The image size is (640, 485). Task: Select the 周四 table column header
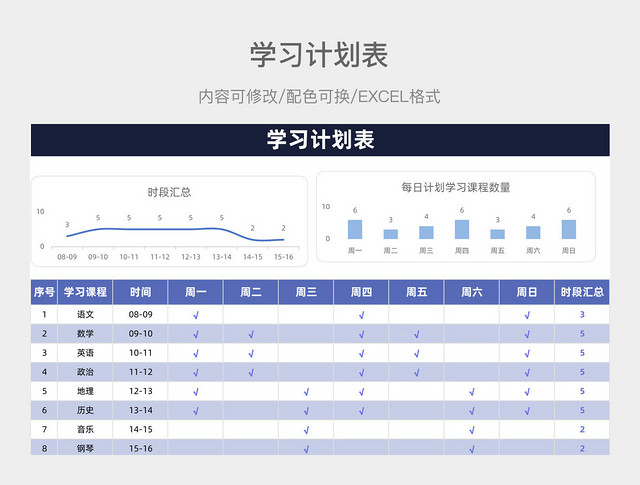361,292
